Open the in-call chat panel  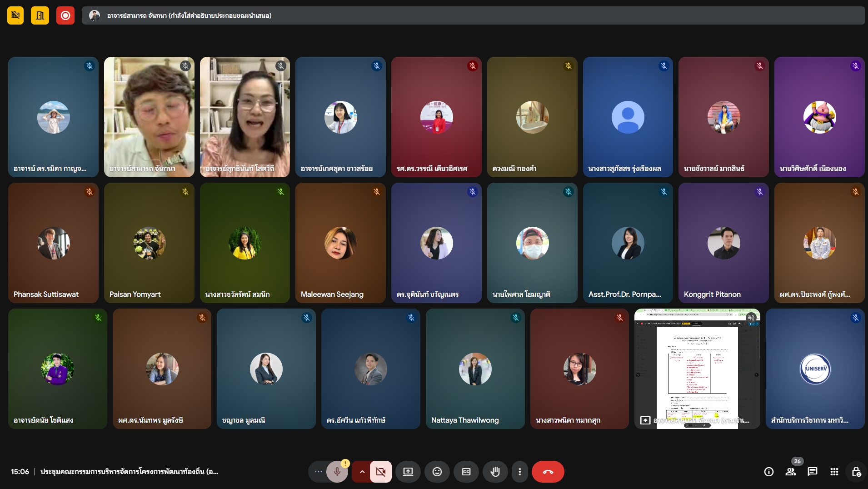click(x=812, y=472)
